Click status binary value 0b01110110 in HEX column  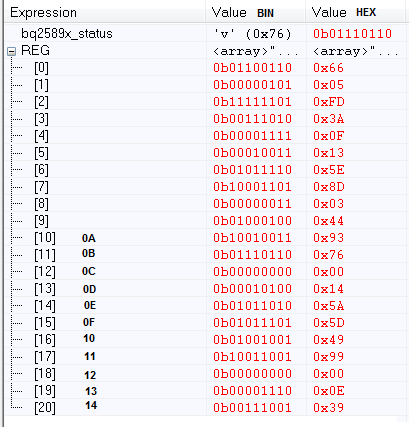[352, 34]
